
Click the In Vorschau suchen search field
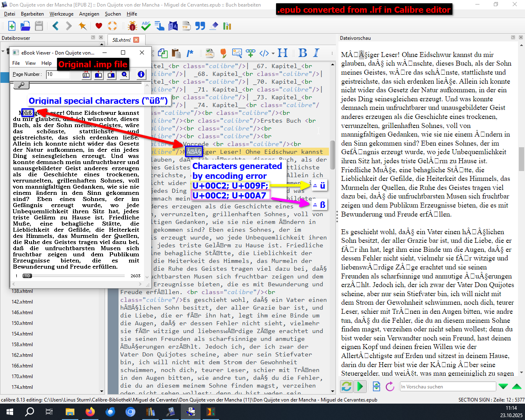448,386
